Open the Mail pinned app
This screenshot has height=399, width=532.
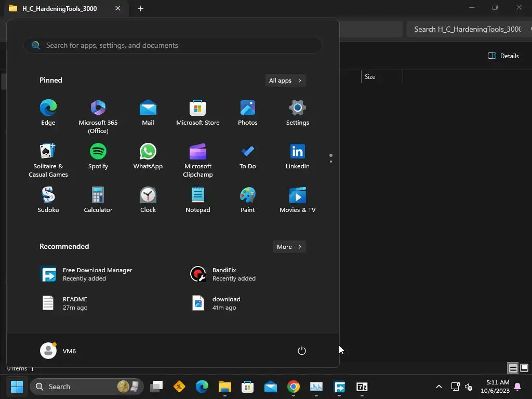pos(148,113)
